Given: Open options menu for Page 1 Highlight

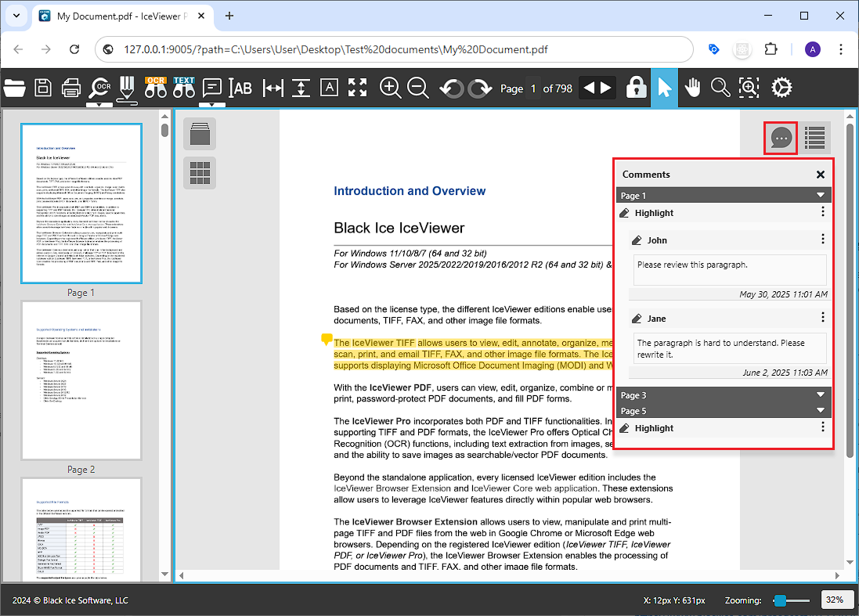Looking at the screenshot, I should tap(822, 212).
